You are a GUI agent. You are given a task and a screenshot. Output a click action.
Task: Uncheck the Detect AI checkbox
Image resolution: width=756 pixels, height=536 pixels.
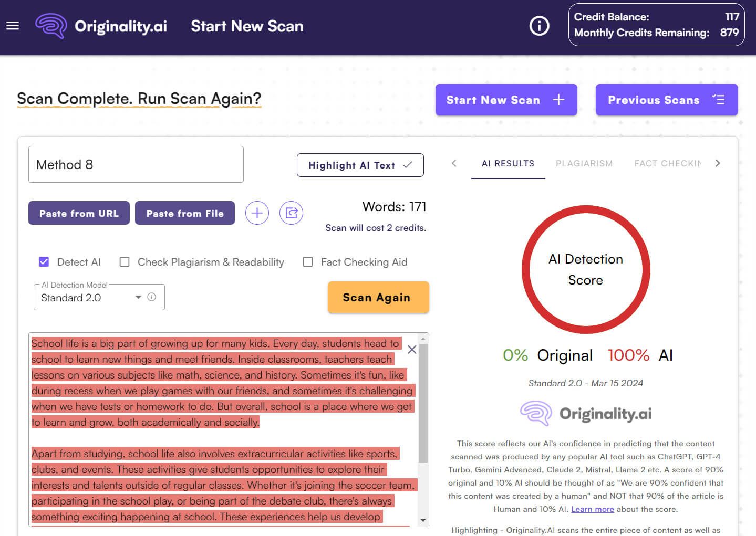coord(44,262)
